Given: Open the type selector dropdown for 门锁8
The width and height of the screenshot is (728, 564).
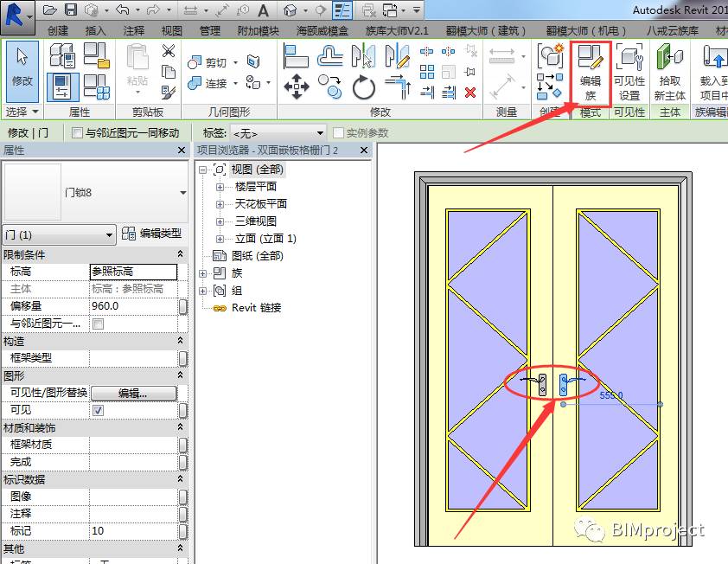Looking at the screenshot, I should click(183, 192).
